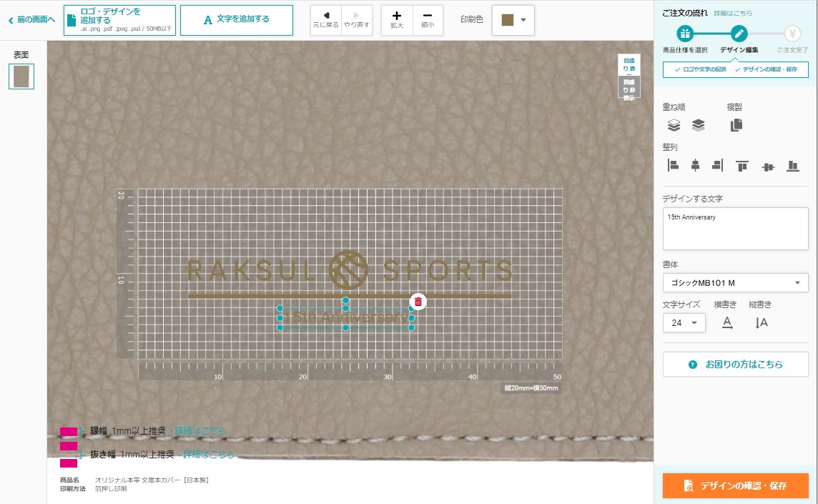Open 詳細はこちら link next to 抜き幅
This screenshot has height=504, width=818.
(x=209, y=455)
